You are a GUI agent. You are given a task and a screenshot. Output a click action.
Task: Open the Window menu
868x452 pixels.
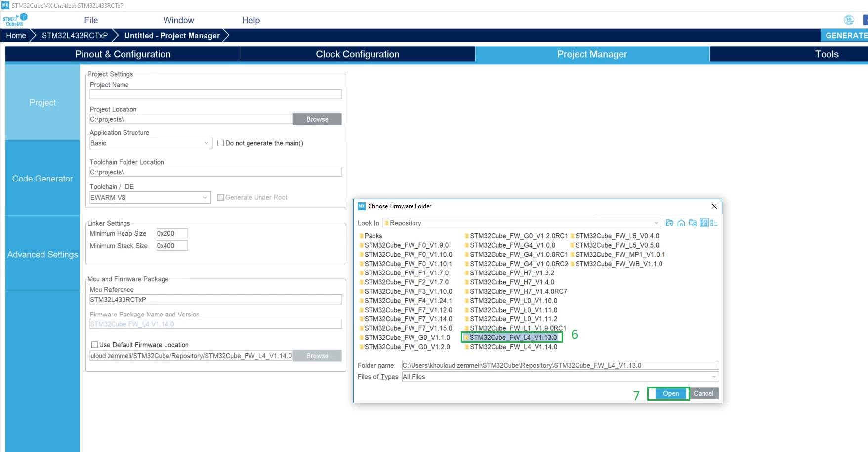178,20
